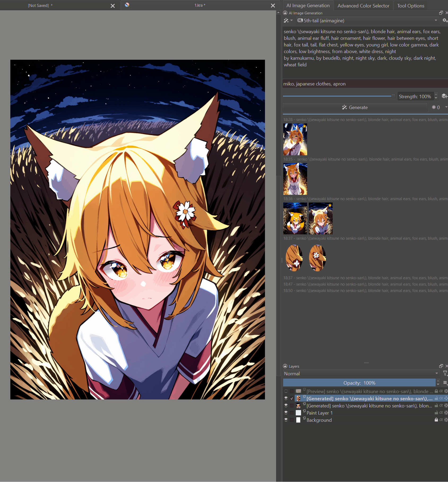Click the Background layer thumbnail
Screen dimensions: 448x482
[x=298, y=420]
